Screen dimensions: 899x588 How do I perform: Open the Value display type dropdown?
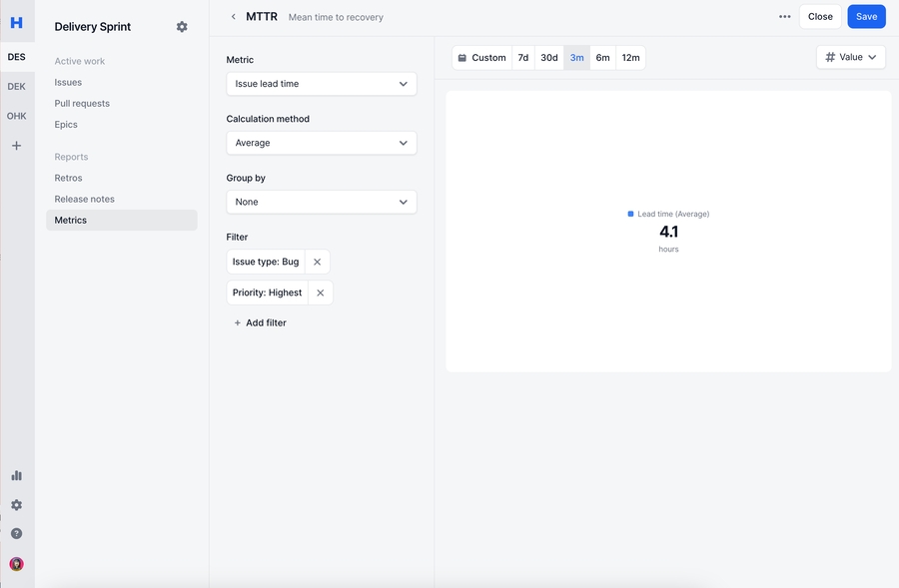tap(850, 58)
